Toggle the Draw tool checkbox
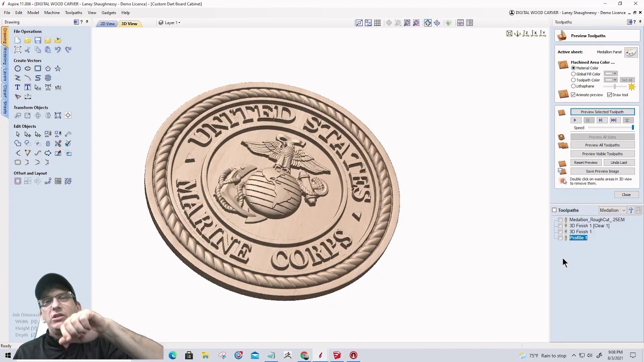 point(609,95)
